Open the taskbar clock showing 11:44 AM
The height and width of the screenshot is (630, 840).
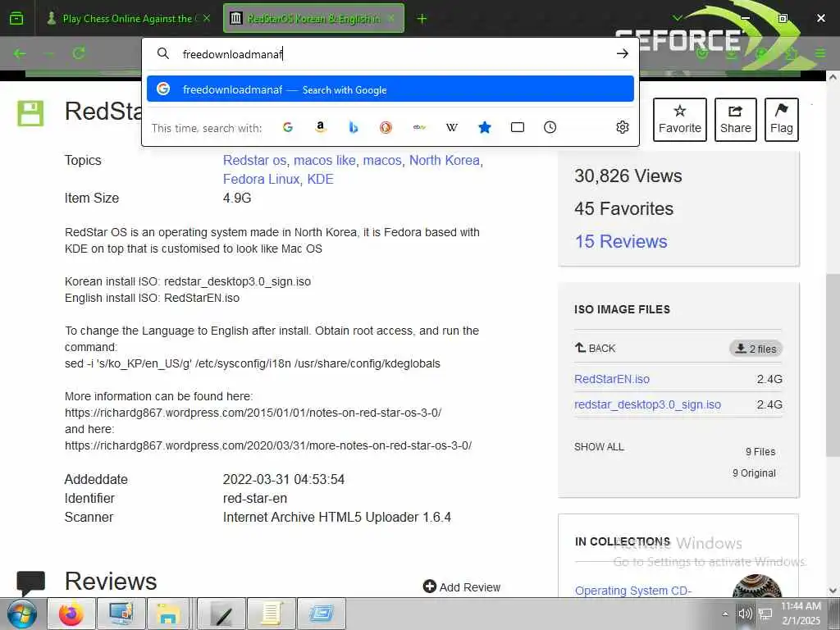point(801,614)
